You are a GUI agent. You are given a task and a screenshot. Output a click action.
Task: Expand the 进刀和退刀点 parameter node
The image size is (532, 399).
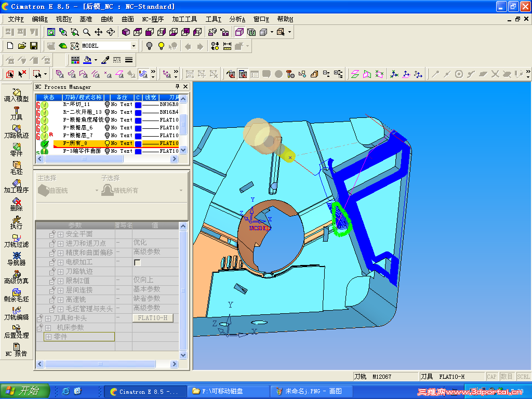[60, 244]
